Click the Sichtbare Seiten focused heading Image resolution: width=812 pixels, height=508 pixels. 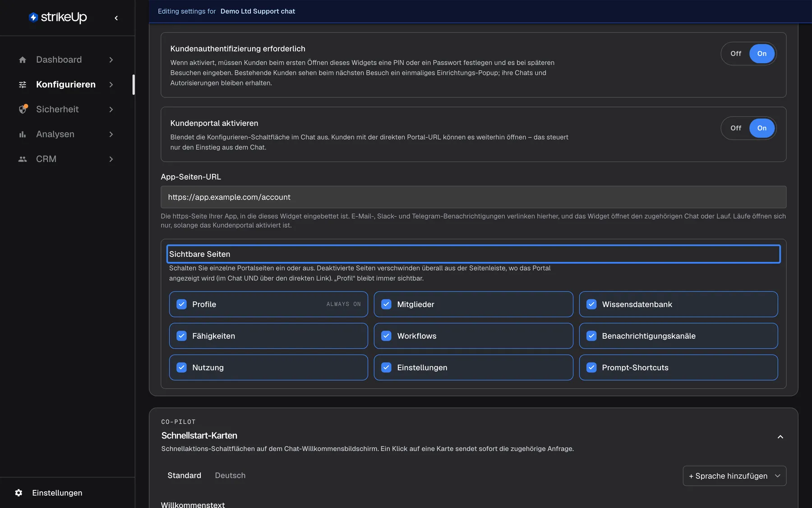(x=473, y=254)
